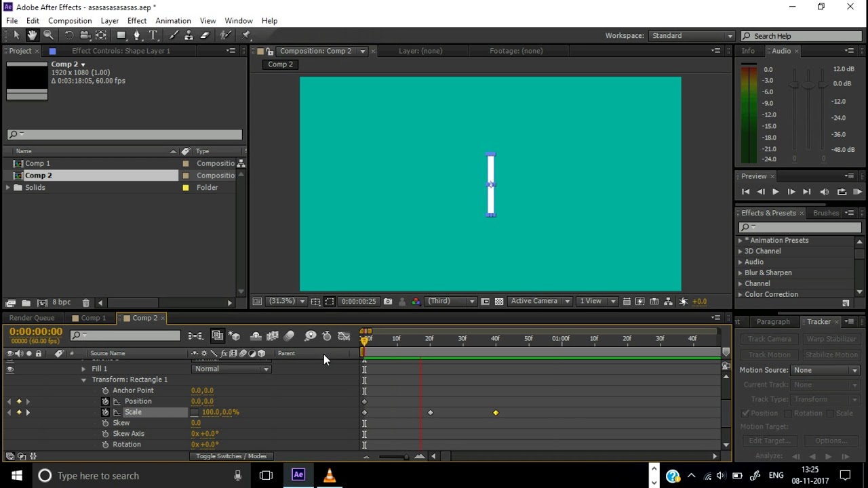Image resolution: width=868 pixels, height=488 pixels.
Task: Open resolution (Third) dropdown
Action: pyautogui.click(x=452, y=302)
